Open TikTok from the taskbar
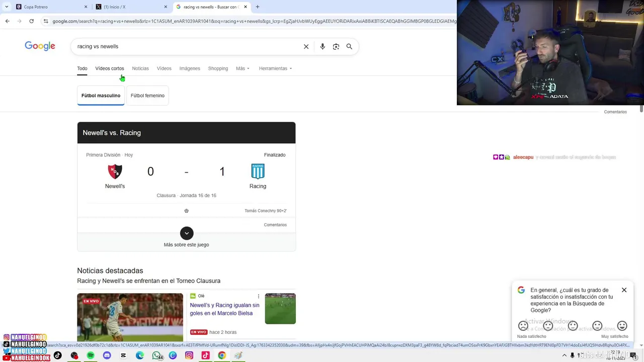 pyautogui.click(x=58, y=355)
